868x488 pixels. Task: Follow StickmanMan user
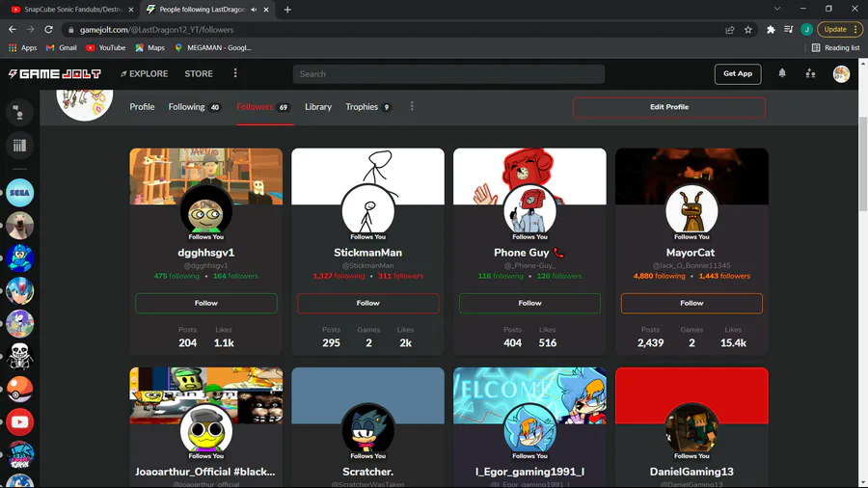pos(368,303)
